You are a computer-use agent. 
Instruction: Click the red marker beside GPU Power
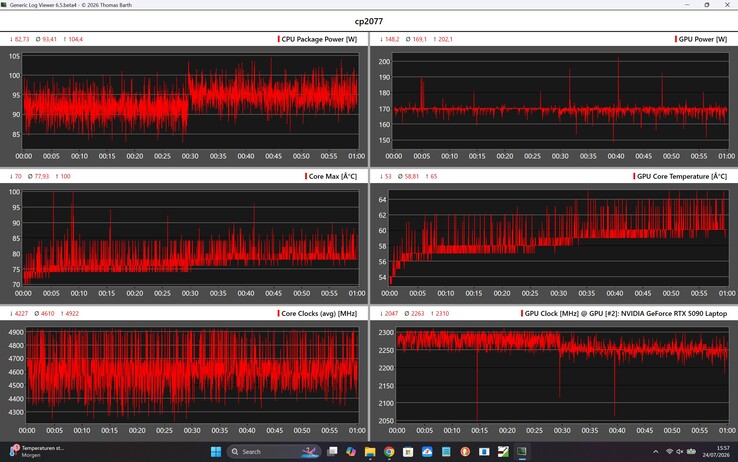(676, 39)
